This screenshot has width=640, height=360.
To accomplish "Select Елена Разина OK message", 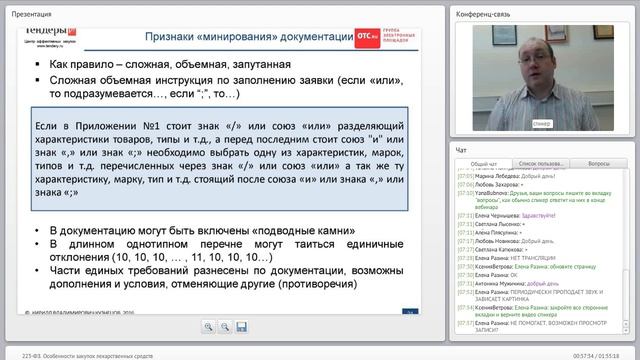I will (x=488, y=275).
